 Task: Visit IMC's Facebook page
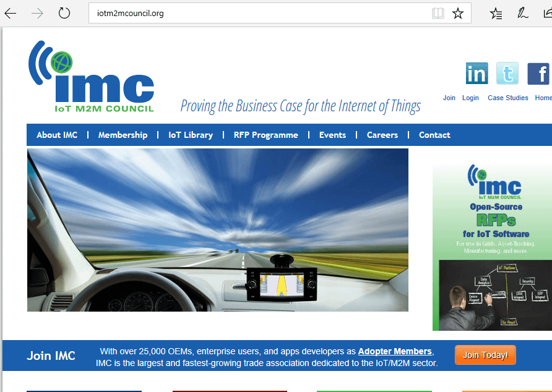pos(538,74)
